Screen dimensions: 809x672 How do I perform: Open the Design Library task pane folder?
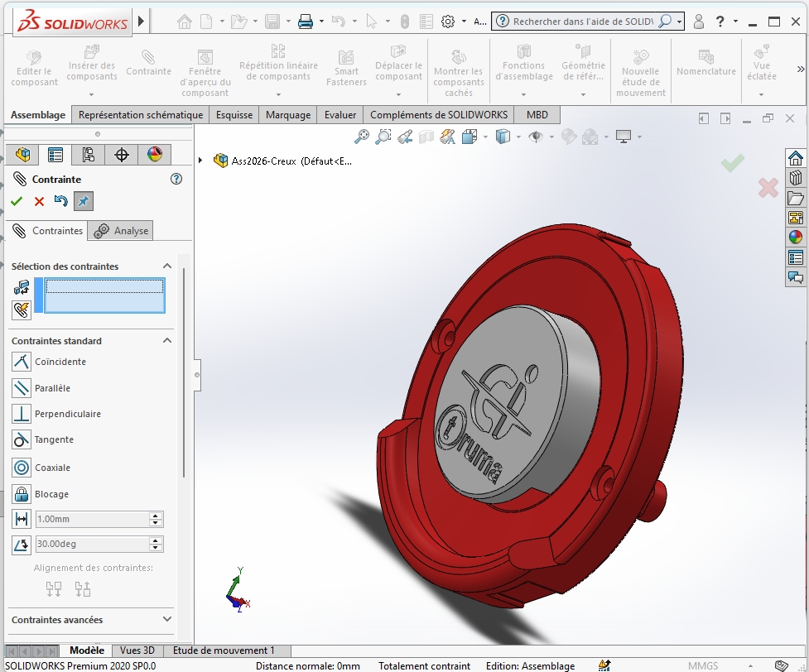[x=796, y=198]
